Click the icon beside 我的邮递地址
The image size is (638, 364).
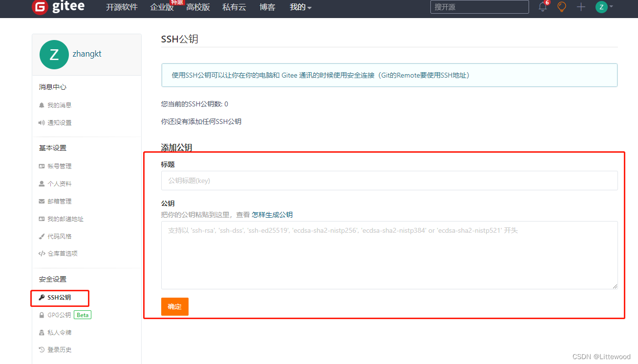coord(42,219)
